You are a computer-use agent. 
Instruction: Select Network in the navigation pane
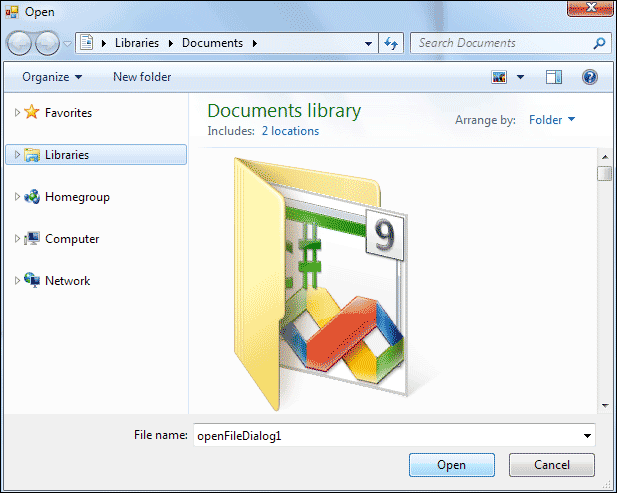pyautogui.click(x=67, y=281)
